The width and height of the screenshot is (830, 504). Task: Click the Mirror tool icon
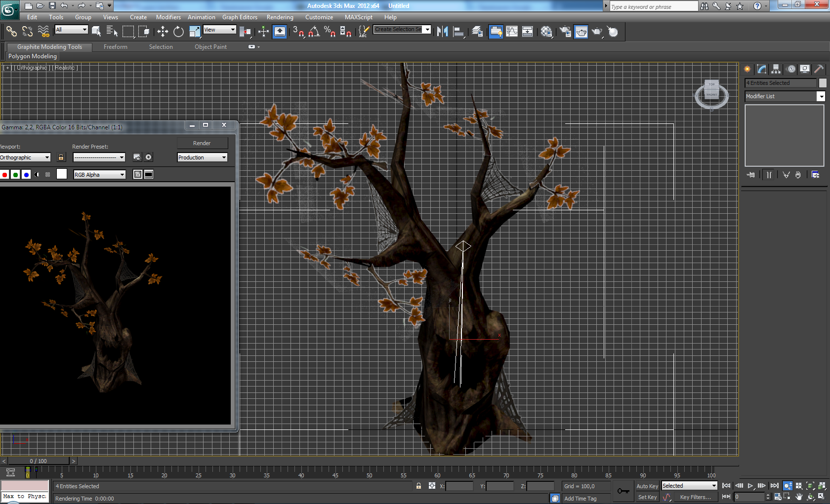click(x=442, y=32)
